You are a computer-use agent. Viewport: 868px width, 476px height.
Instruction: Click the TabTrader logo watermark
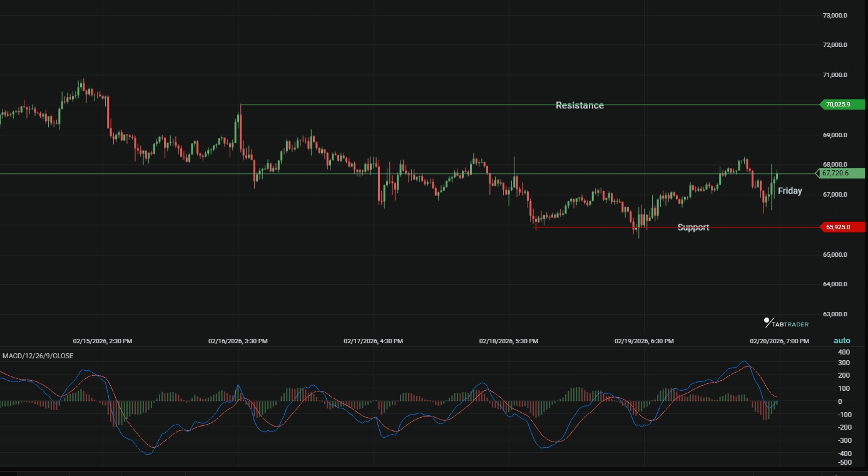coord(786,323)
